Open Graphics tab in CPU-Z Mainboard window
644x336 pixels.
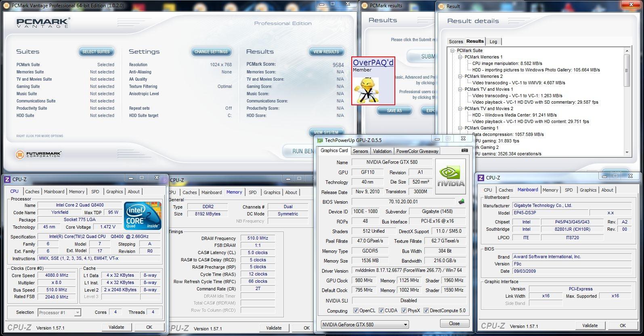click(588, 190)
